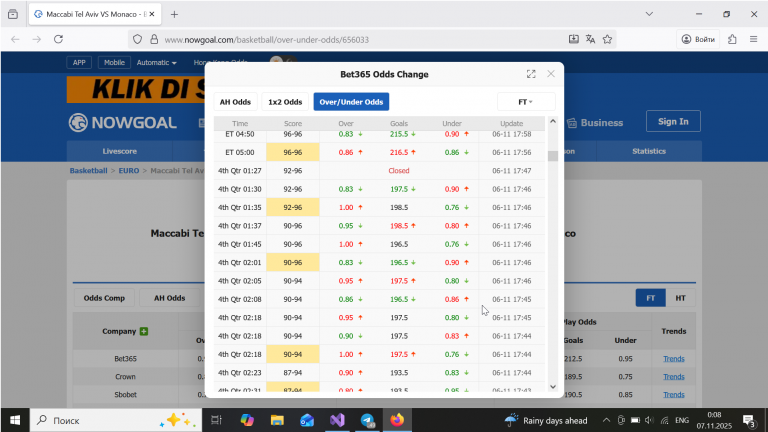
Task: Click the odds table scrollbar thumb
Action: coord(553,156)
